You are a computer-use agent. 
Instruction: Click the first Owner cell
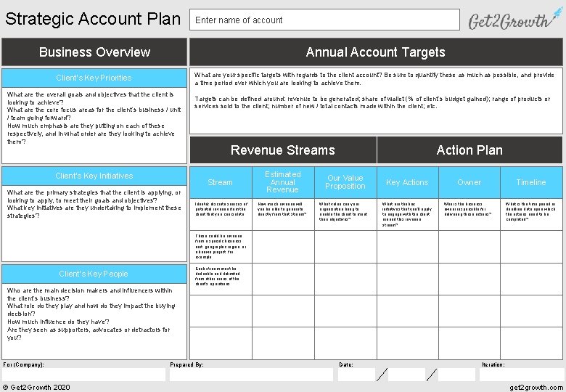click(469, 214)
